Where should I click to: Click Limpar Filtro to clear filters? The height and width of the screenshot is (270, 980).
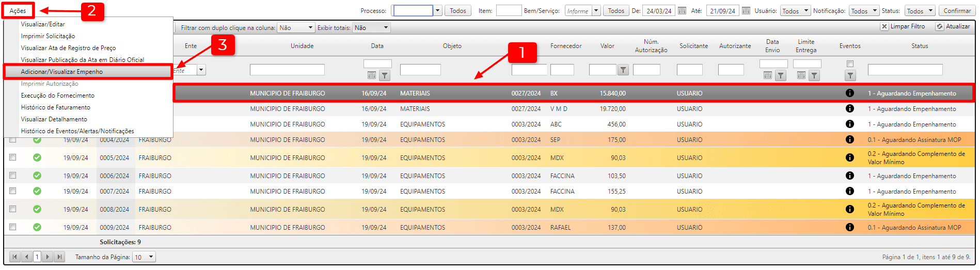tap(903, 26)
